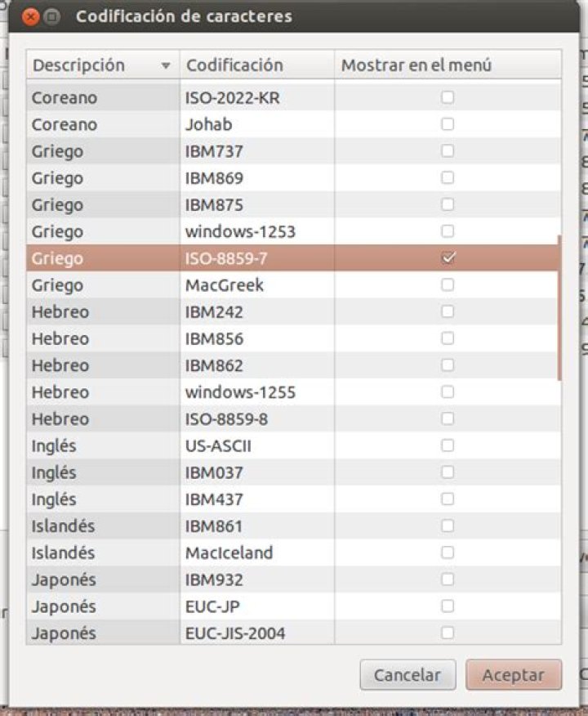Enable the EUC-JP checkbox
The image size is (588, 716).
pos(448,606)
